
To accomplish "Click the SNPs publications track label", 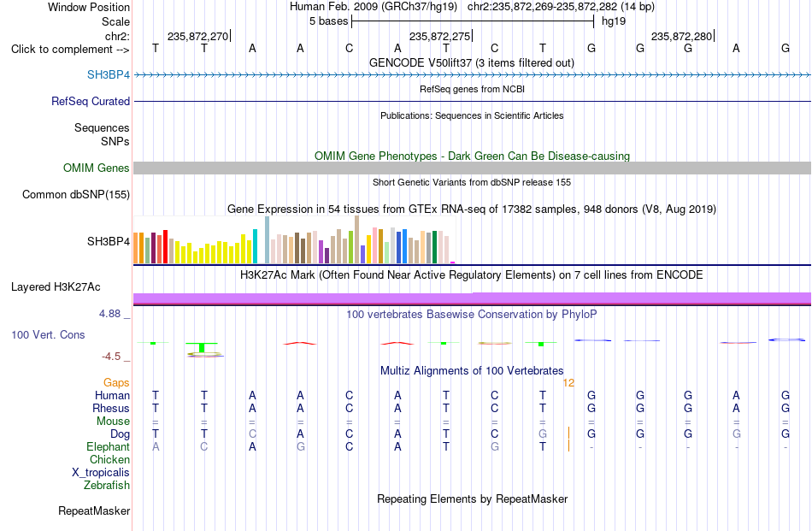I will 115,141.
